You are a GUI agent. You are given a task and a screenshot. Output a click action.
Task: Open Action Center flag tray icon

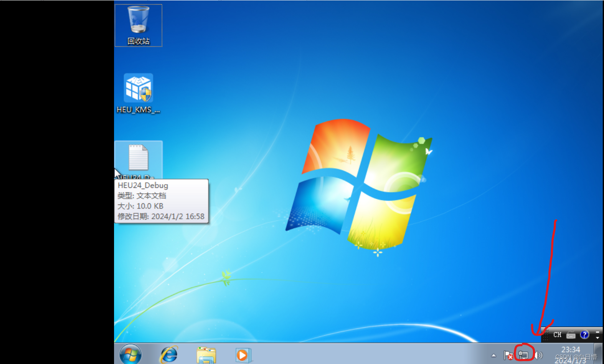pos(508,355)
